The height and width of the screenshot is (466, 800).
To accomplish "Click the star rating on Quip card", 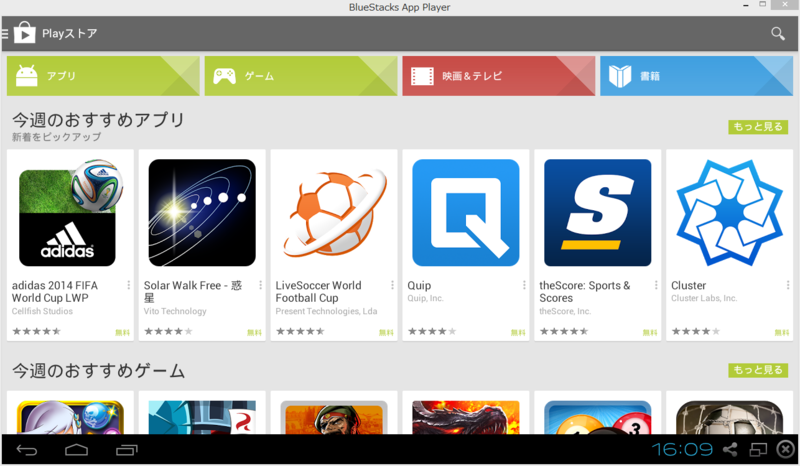I will (432, 332).
